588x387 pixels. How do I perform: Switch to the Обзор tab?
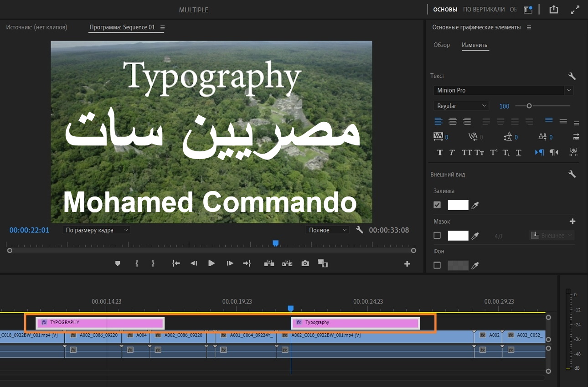(x=441, y=45)
